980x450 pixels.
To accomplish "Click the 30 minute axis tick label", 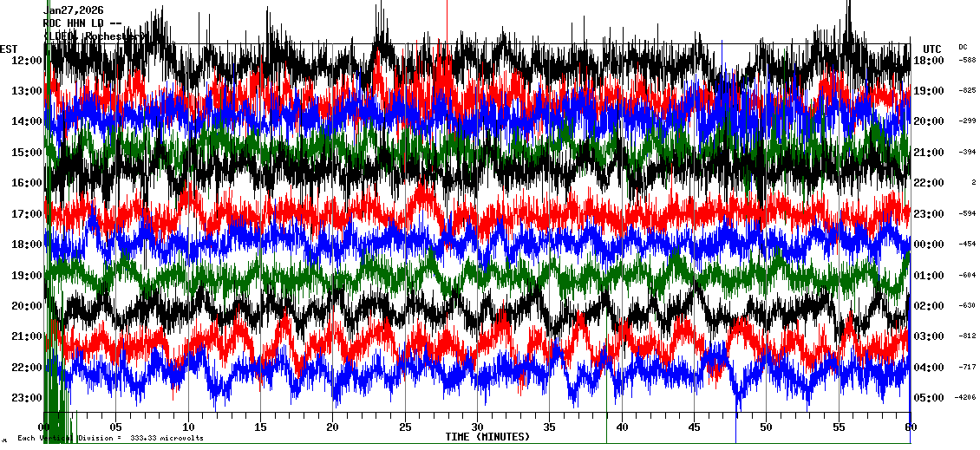I will point(477,427).
